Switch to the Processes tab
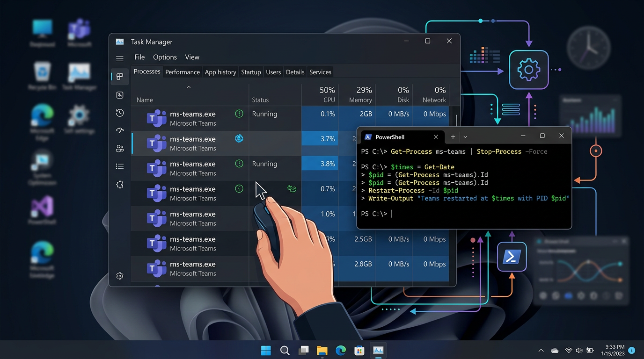The image size is (644, 359). point(147,72)
